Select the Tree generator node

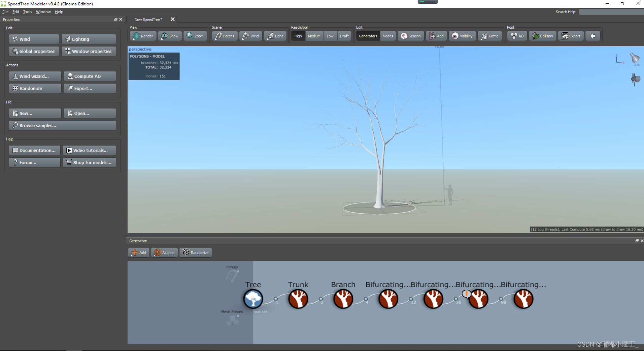(253, 299)
